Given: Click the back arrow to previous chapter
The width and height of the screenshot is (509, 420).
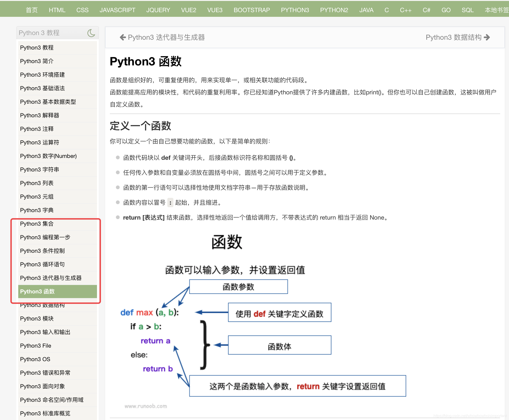Looking at the screenshot, I should pos(122,37).
